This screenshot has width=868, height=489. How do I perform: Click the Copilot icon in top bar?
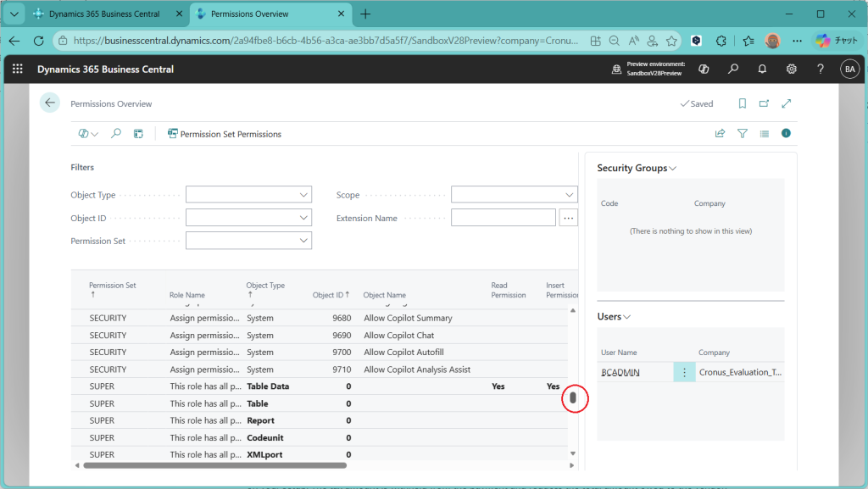tap(704, 69)
